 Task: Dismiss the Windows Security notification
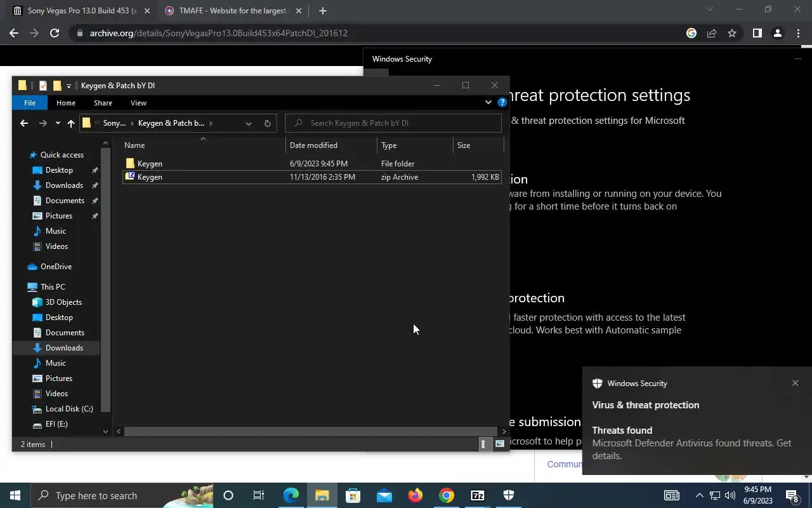(x=795, y=383)
